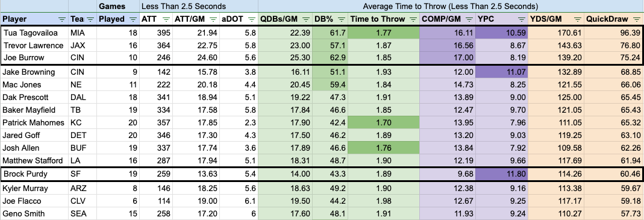Select the Tua Tagovailoa player cell
The height and width of the screenshot is (220, 644).
click(x=35, y=32)
